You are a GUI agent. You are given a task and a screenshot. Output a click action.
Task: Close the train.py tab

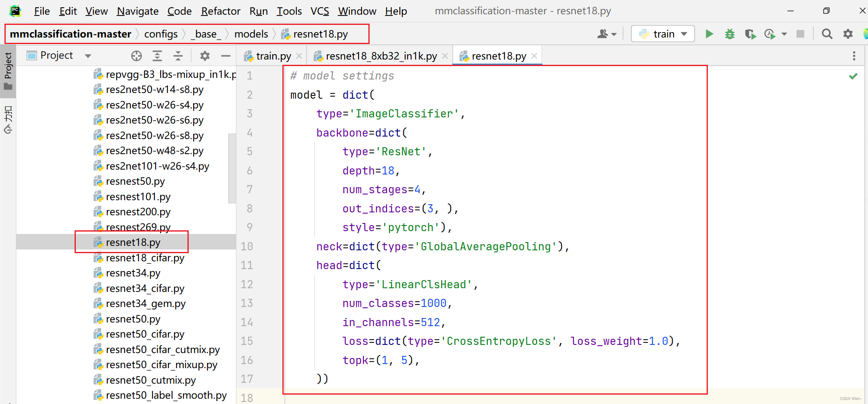click(299, 56)
